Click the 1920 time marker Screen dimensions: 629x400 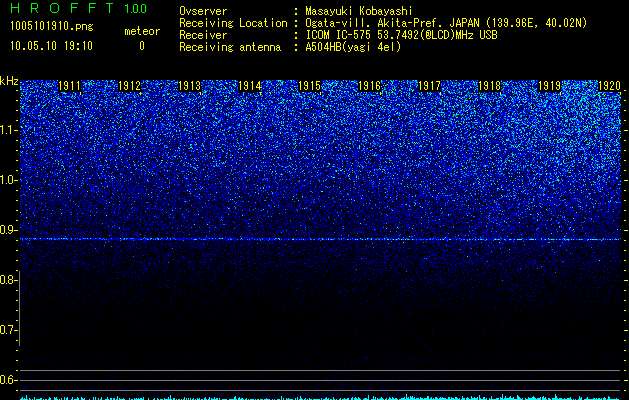[x=609, y=86]
